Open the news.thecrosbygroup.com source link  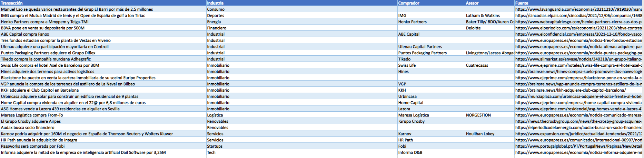click(x=579, y=121)
